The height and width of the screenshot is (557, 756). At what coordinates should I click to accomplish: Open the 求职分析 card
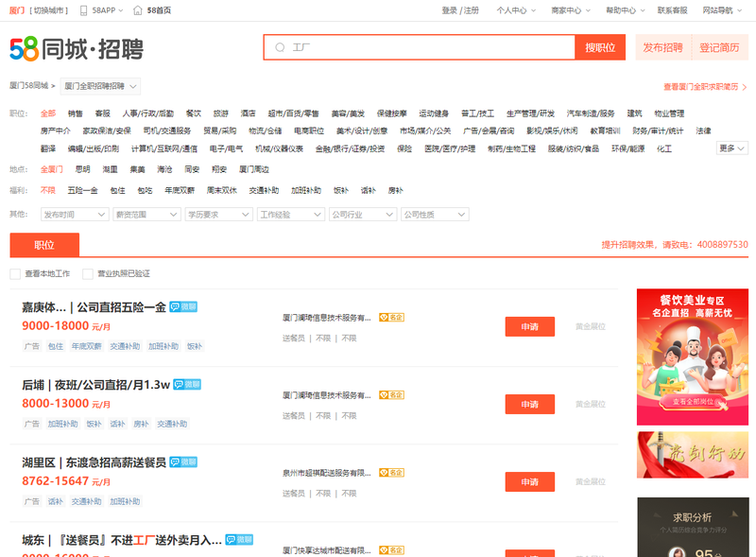pos(693,527)
